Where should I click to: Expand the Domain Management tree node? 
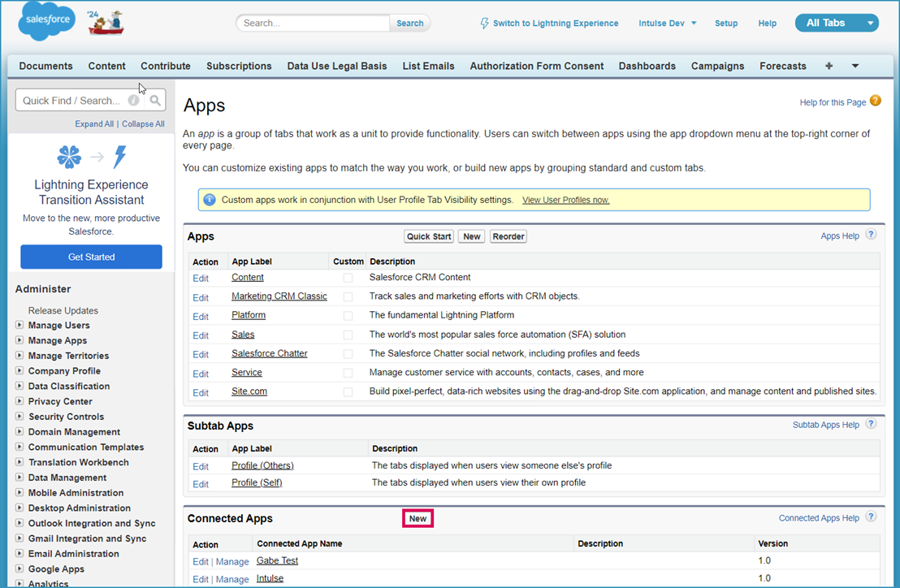pos(19,431)
